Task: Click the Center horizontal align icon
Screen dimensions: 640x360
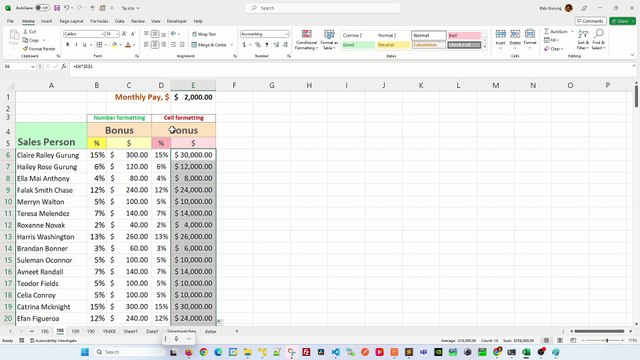Action: pos(155,44)
